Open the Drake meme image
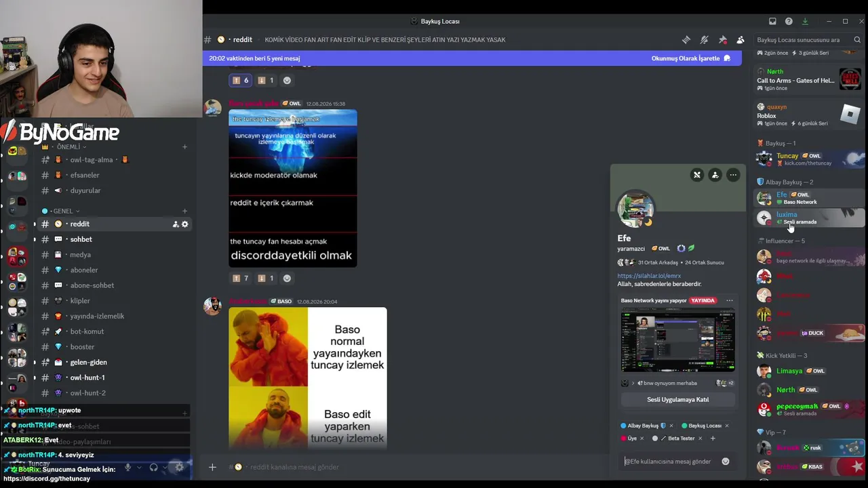The image size is (868, 488). [308, 378]
